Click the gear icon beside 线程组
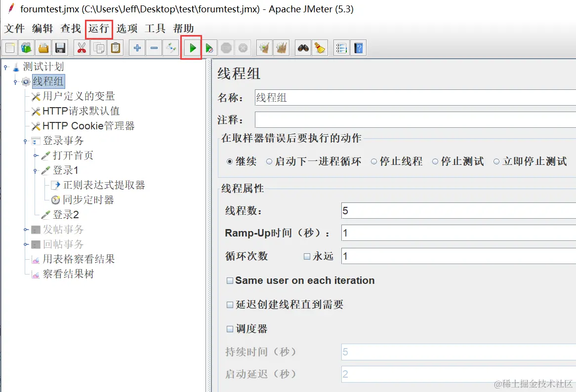Viewport: 576px width, 392px height. point(26,81)
